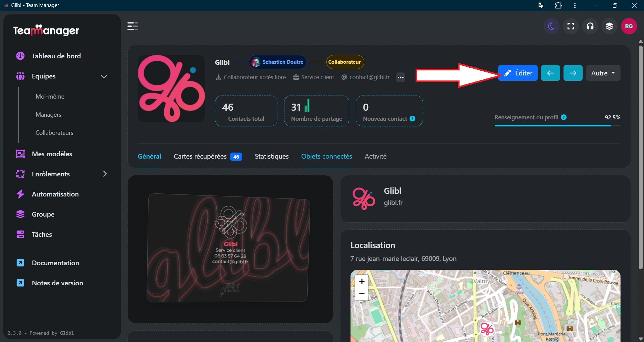This screenshot has width=644, height=342.
Task: Open the Cartes récupérées tab
Action: tap(207, 157)
